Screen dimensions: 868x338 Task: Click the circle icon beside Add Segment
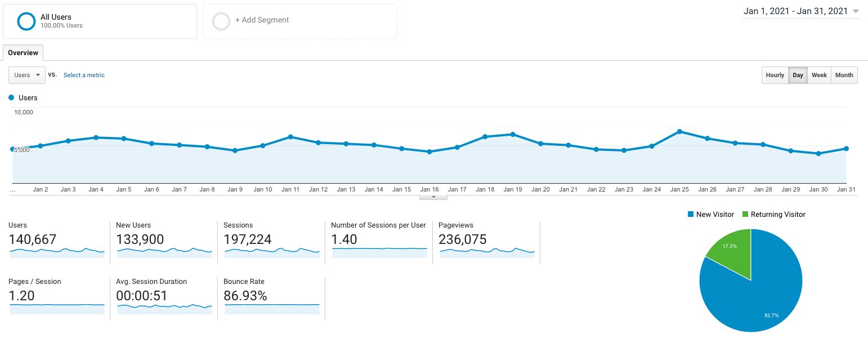coord(221,21)
